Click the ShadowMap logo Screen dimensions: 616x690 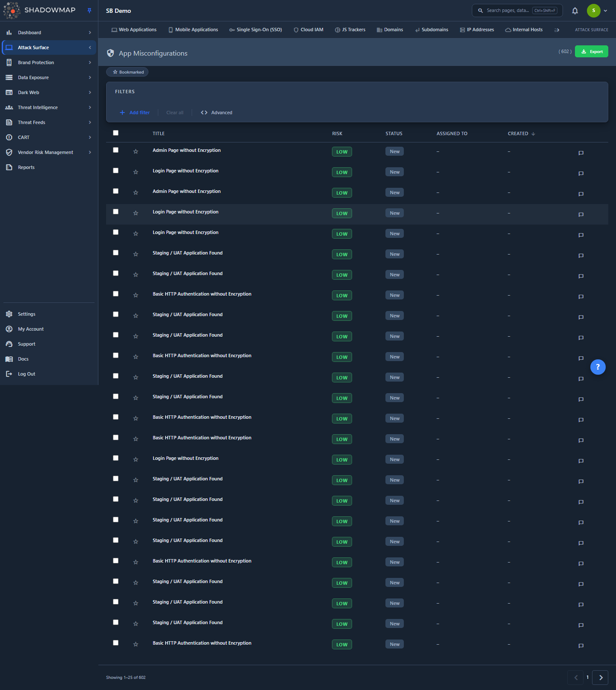click(x=39, y=10)
